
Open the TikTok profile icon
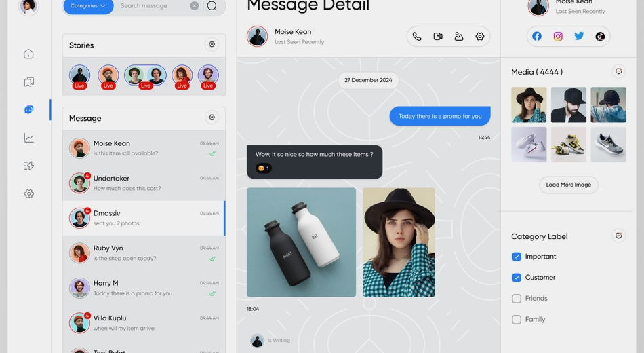tap(600, 37)
